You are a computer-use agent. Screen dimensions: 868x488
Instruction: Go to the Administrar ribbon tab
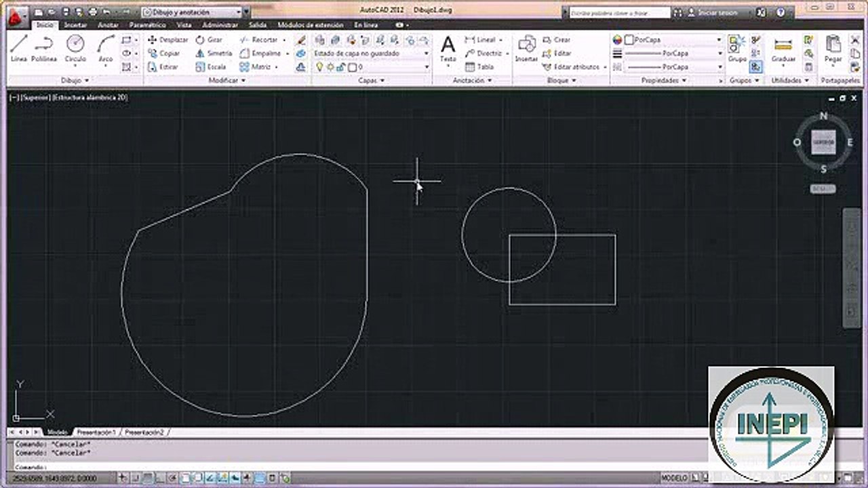[x=220, y=25]
